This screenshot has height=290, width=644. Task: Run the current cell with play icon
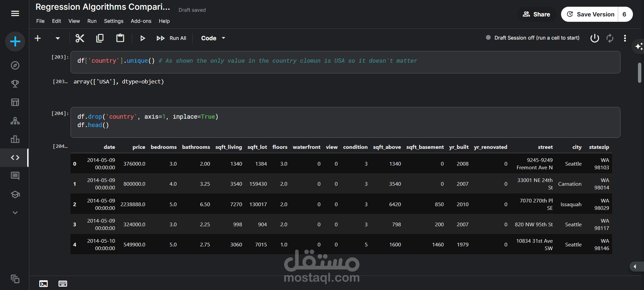coord(142,38)
